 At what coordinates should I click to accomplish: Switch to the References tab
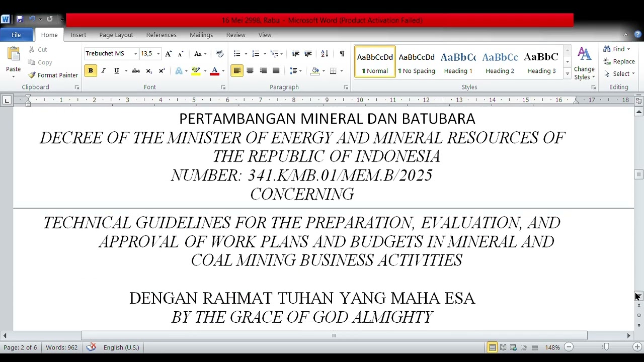tap(162, 35)
